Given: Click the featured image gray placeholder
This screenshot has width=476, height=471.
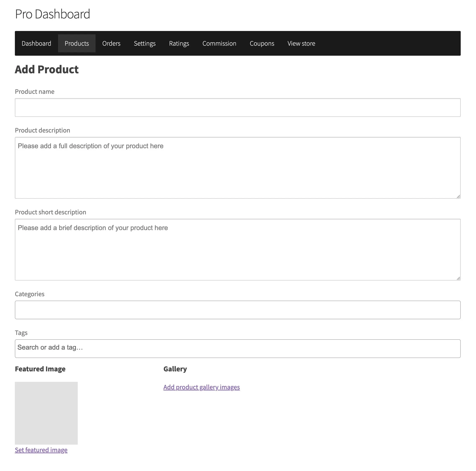Looking at the screenshot, I should tap(46, 413).
